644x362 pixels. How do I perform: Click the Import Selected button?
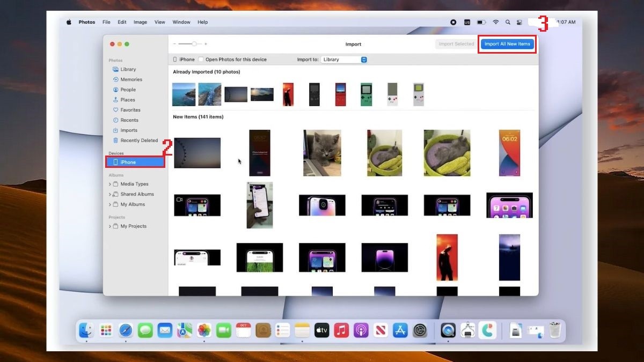(x=456, y=44)
